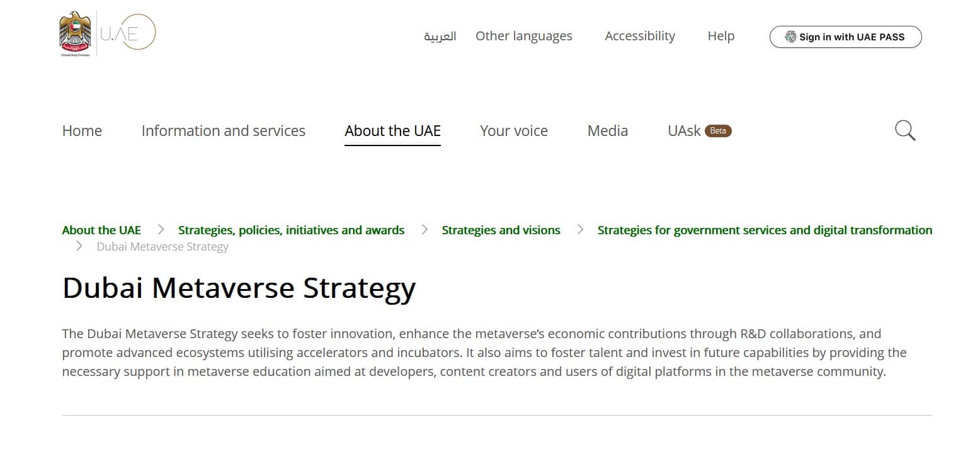Click the Beta badge next to UAsk
Viewport: 980px width, 454px height.
718,131
